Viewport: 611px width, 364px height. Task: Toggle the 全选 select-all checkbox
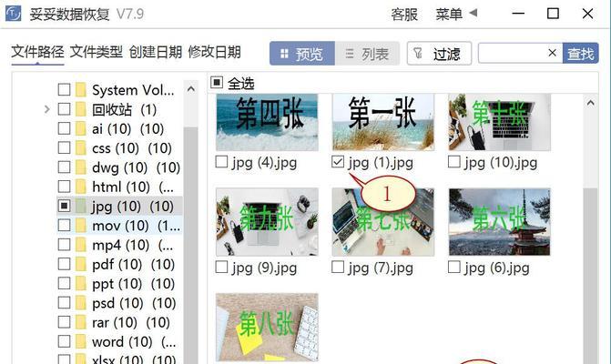click(217, 83)
